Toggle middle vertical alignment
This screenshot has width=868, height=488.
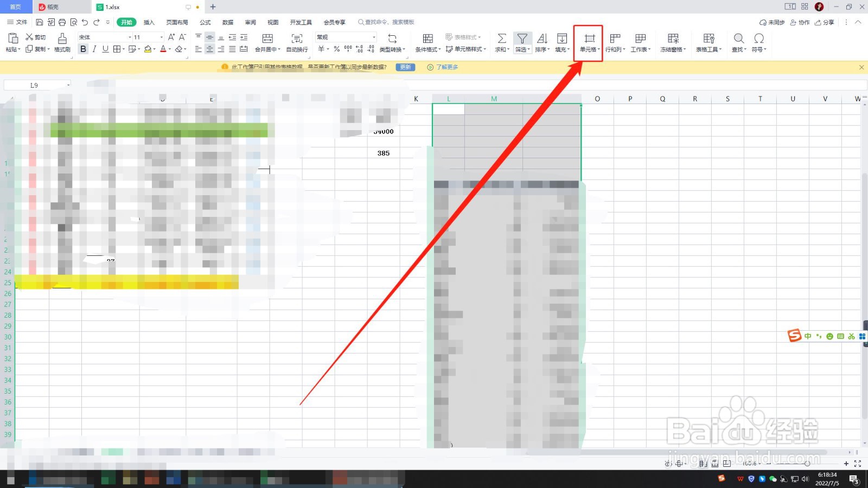click(209, 37)
